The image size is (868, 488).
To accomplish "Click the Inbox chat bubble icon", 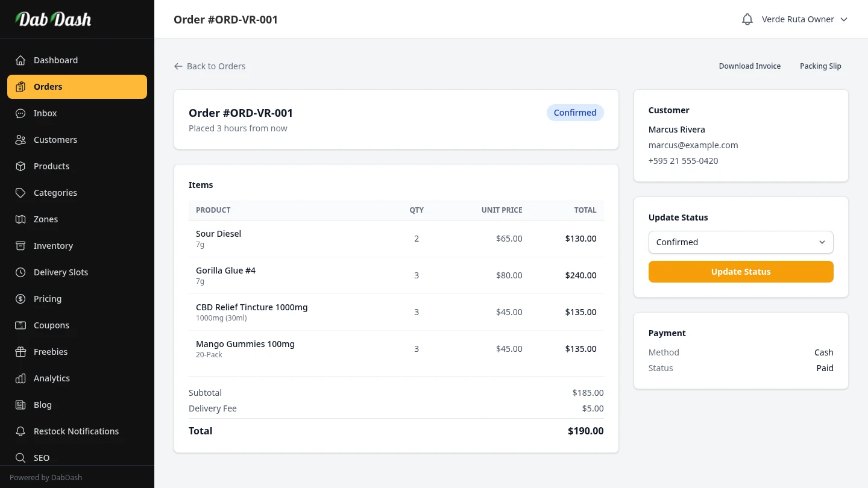I will click(x=20, y=113).
